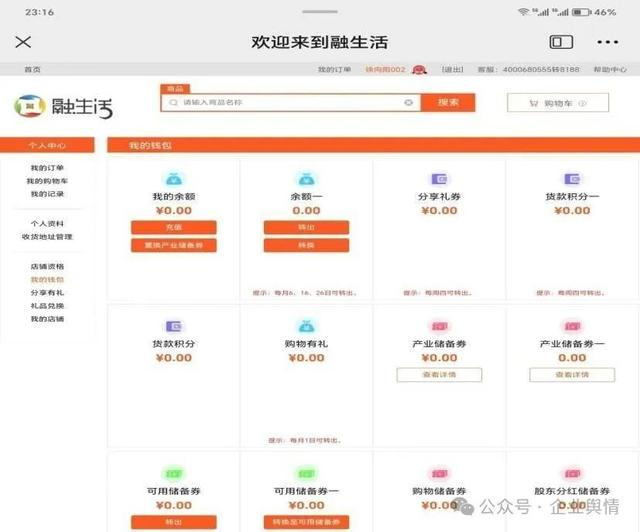The width and height of the screenshot is (640, 532).
Task: Click the 购物储备券 label
Action: pyautogui.click(x=439, y=491)
